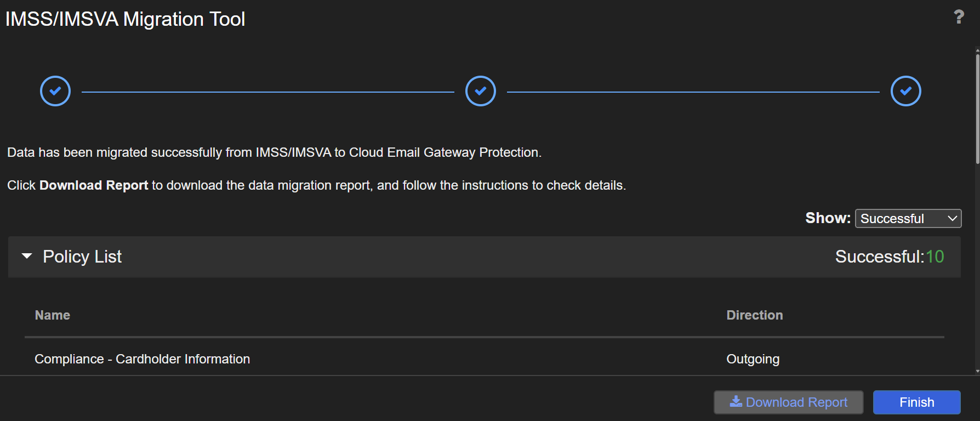This screenshot has width=980, height=421.
Task: Sort by the Direction column header
Action: [x=754, y=315]
